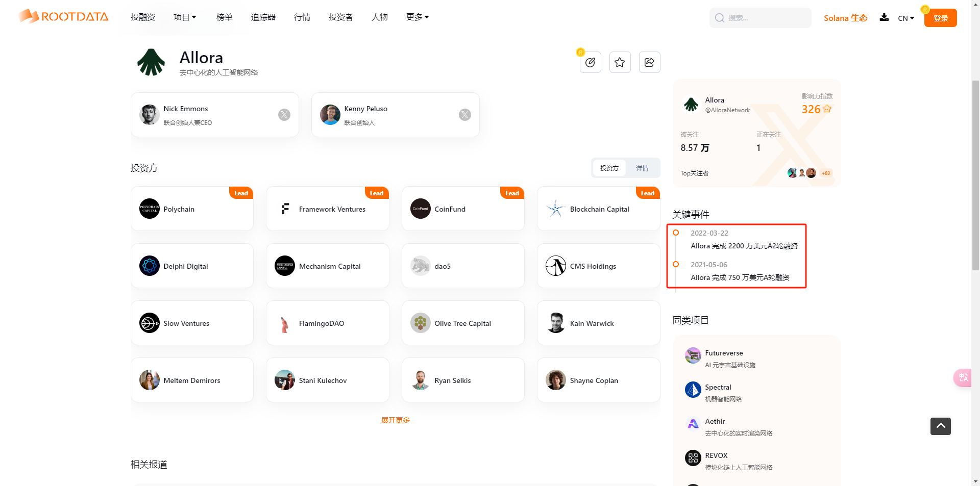Open the Shayne Coplan investor card
980x486 pixels.
point(598,380)
